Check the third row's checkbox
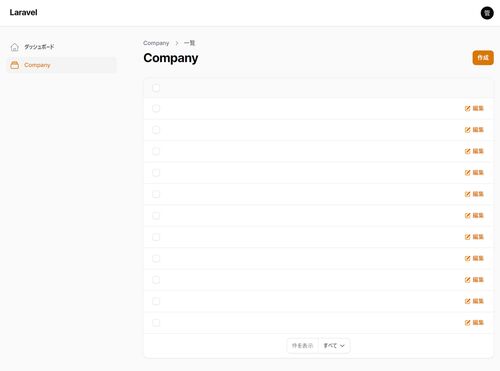The height and width of the screenshot is (371, 500). [x=156, y=151]
